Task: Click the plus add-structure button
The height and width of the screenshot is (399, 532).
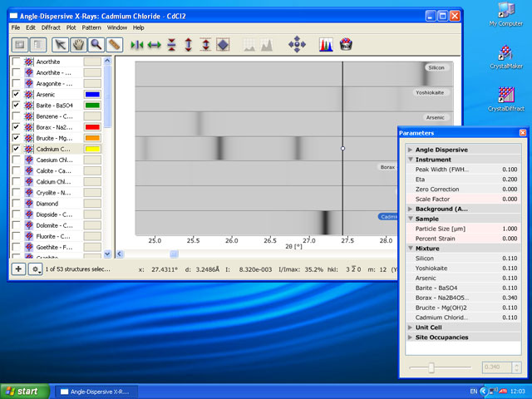Action: [x=18, y=269]
